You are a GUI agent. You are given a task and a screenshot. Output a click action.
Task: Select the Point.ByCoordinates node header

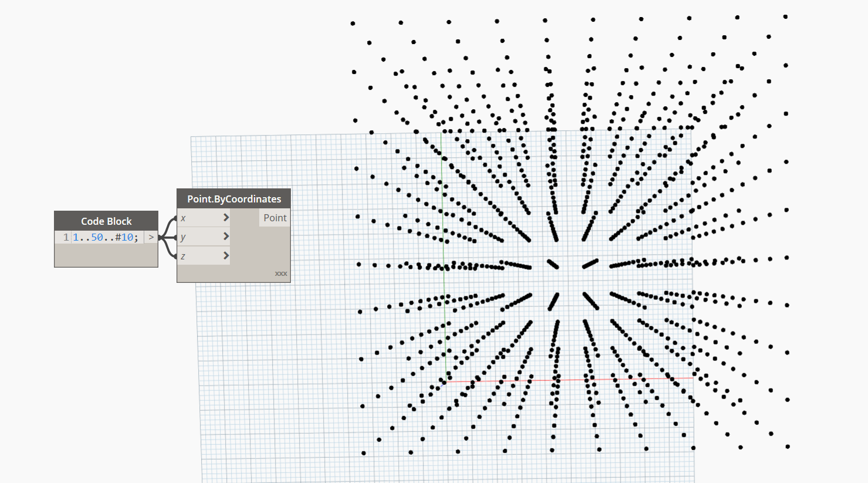point(233,198)
